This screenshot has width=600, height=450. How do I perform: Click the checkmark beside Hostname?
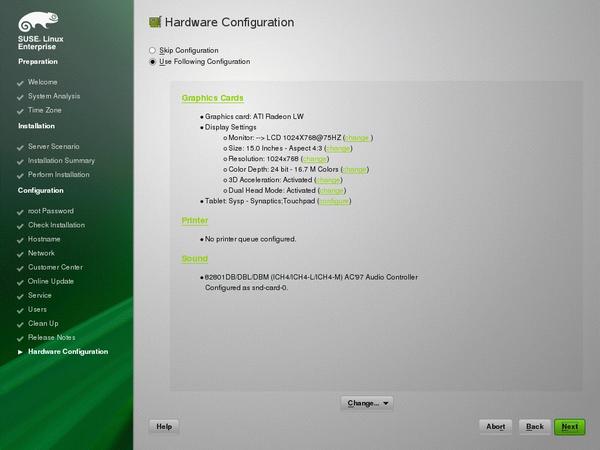point(20,240)
